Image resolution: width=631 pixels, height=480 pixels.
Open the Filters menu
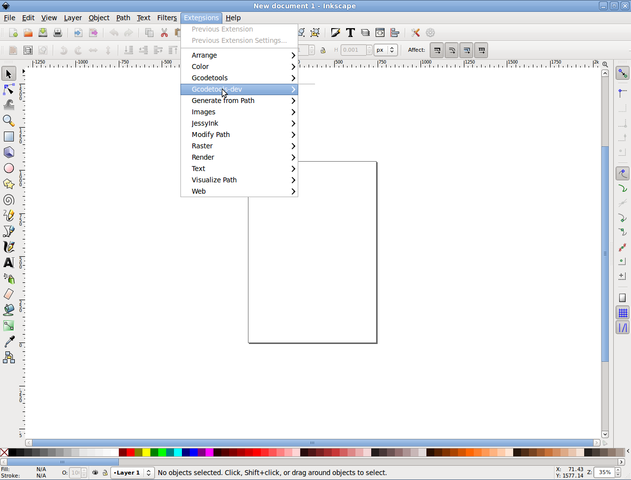[167, 18]
